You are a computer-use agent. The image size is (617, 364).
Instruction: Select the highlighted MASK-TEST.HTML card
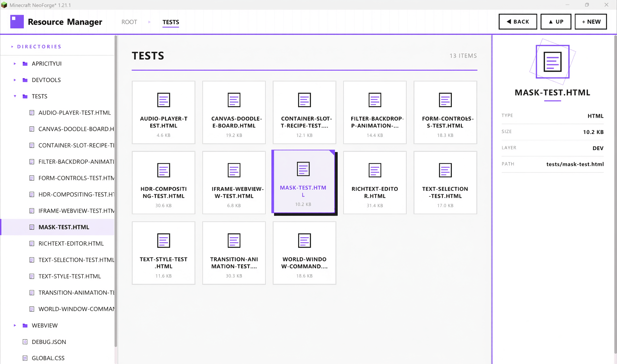(303, 182)
